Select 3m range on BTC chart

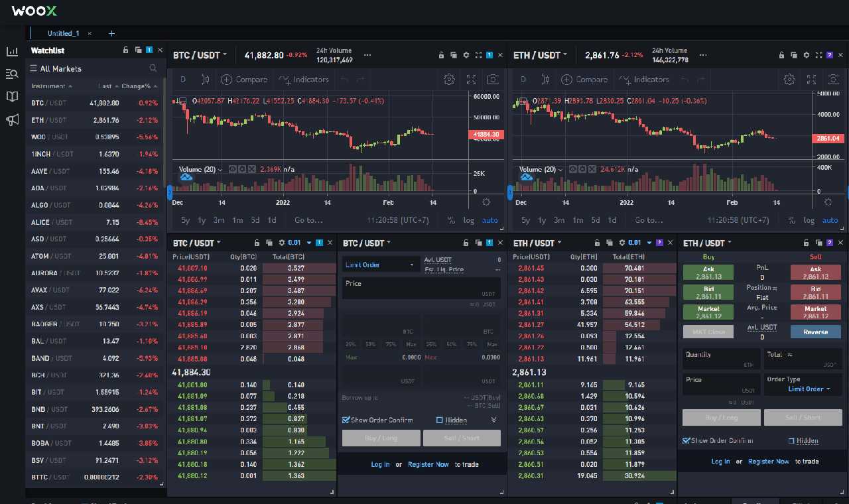click(x=219, y=220)
